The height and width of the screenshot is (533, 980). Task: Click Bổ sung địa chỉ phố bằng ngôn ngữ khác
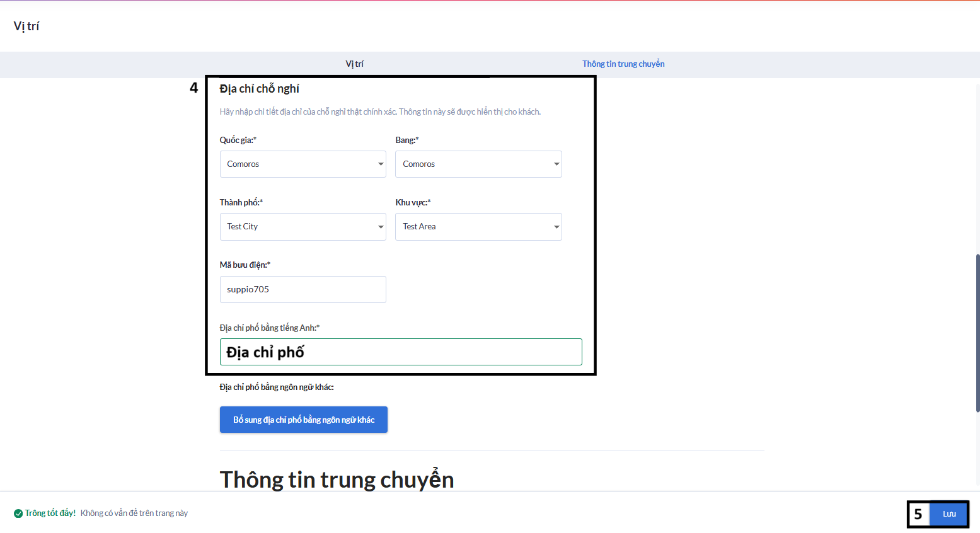[304, 420]
